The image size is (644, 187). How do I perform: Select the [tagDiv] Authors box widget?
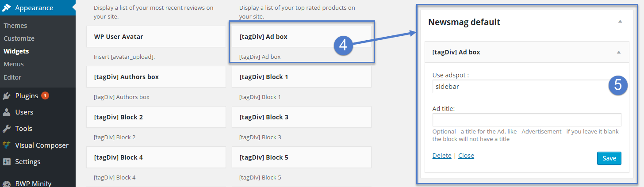point(156,77)
